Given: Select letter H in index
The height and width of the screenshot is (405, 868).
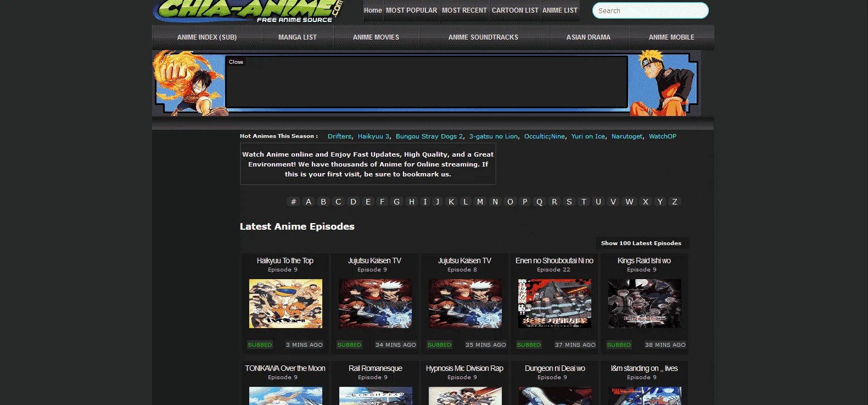Looking at the screenshot, I should click(x=411, y=202).
